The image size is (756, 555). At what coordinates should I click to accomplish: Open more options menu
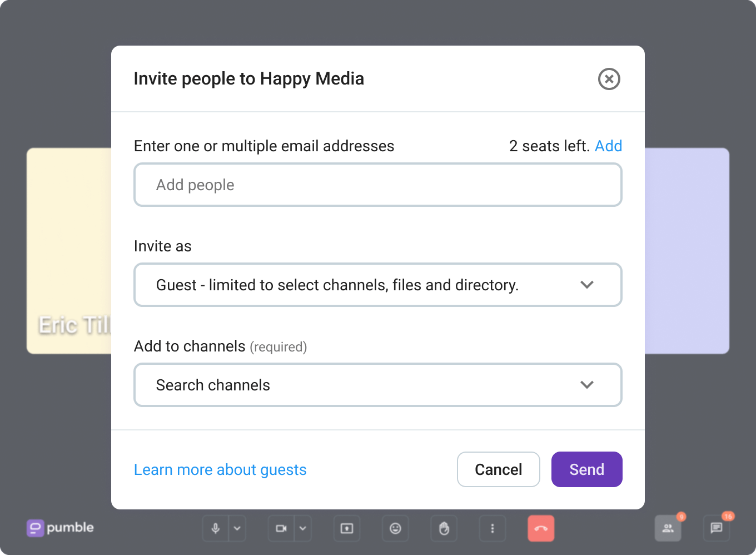tap(493, 528)
